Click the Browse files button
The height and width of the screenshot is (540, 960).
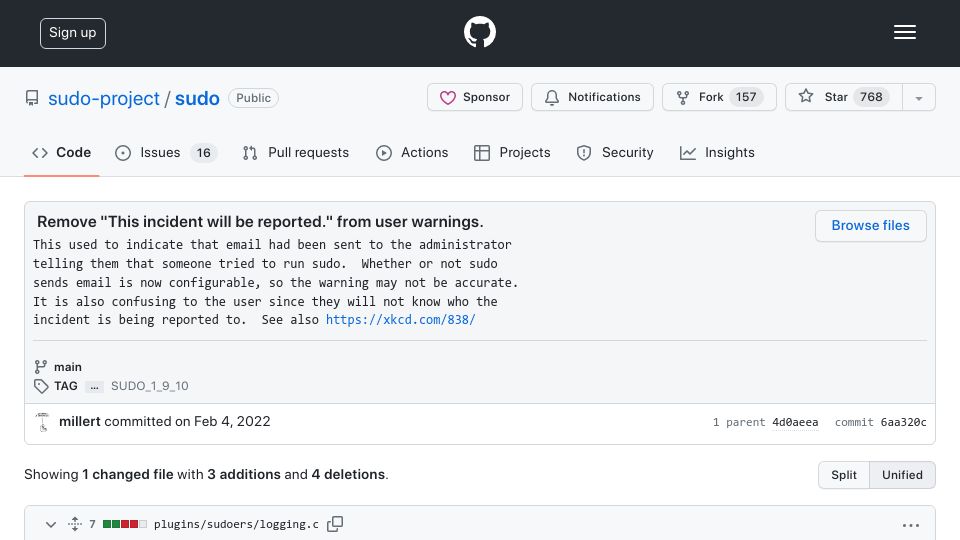tap(870, 226)
